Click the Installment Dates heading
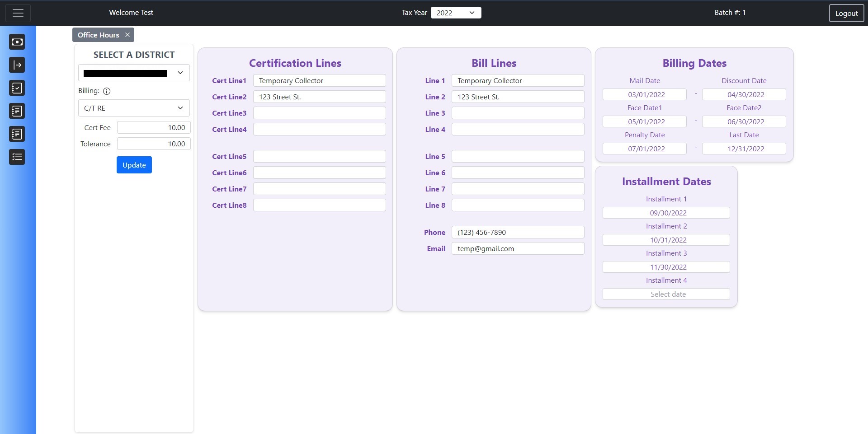The width and height of the screenshot is (868, 434). (x=666, y=182)
